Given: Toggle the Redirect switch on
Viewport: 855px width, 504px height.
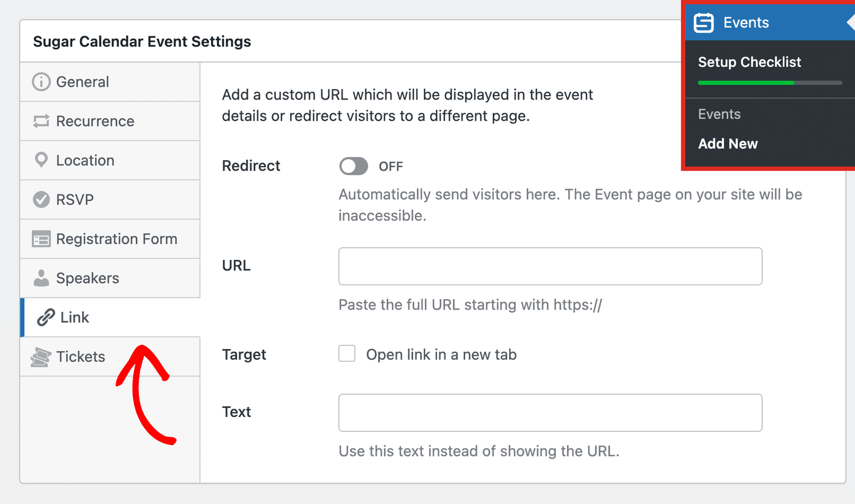Looking at the screenshot, I should click(354, 166).
